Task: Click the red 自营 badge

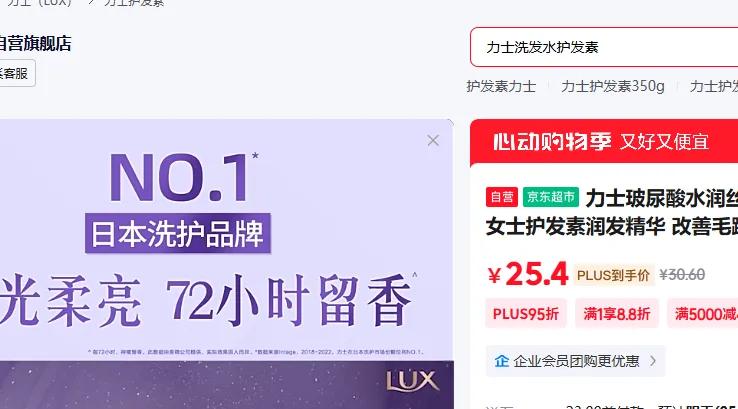Action: pyautogui.click(x=502, y=197)
